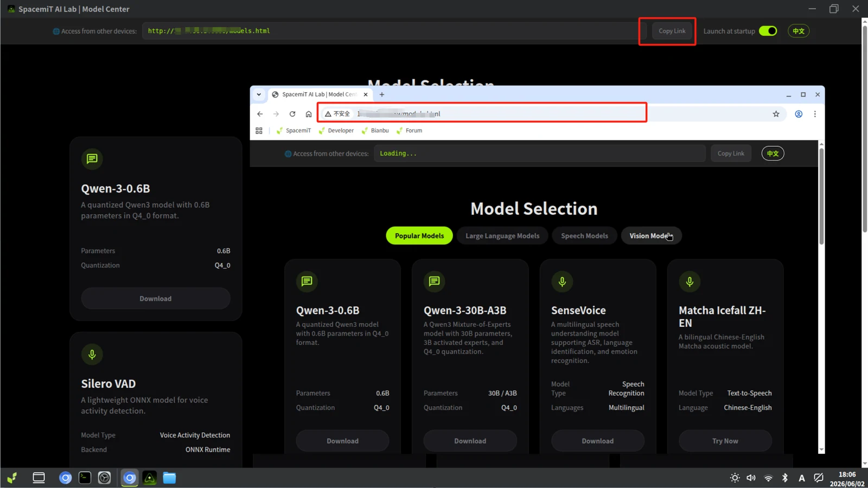The image size is (868, 488).
Task: Open Bluetooth settings in system tray
Action: tap(784, 478)
